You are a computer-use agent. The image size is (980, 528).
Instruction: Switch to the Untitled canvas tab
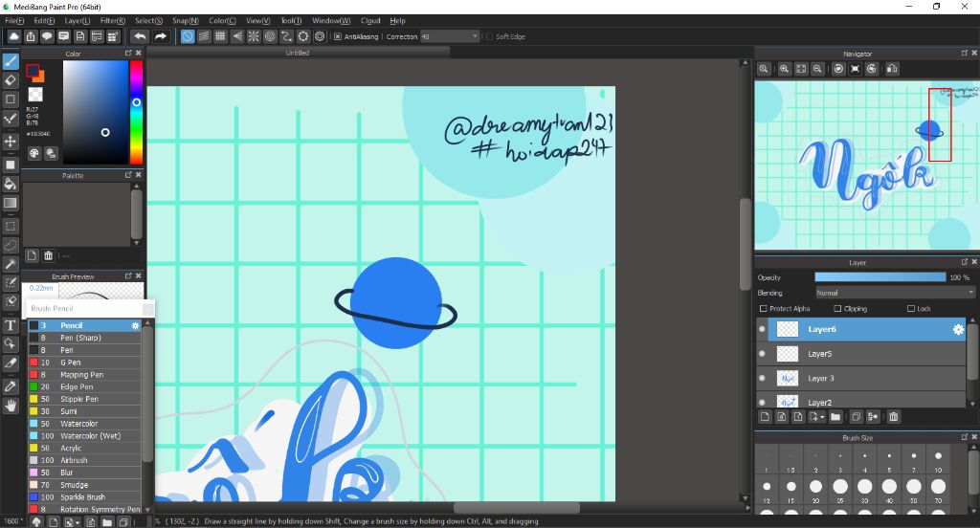pyautogui.click(x=298, y=54)
